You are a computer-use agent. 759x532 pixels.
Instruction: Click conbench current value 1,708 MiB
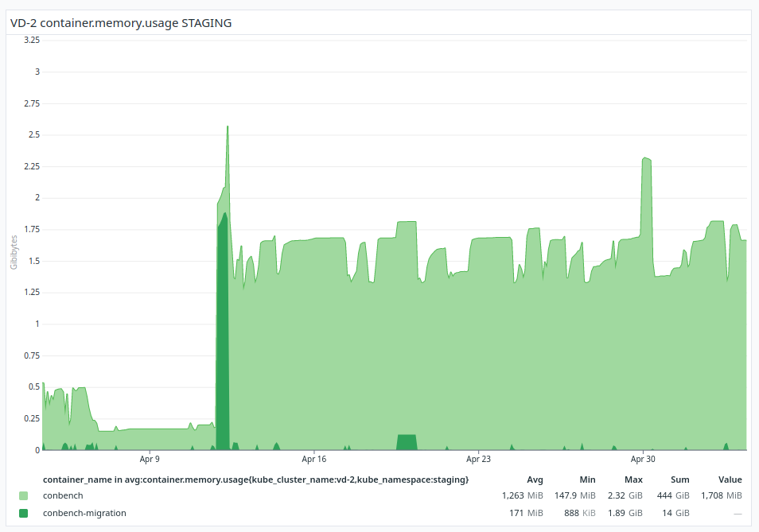722,495
